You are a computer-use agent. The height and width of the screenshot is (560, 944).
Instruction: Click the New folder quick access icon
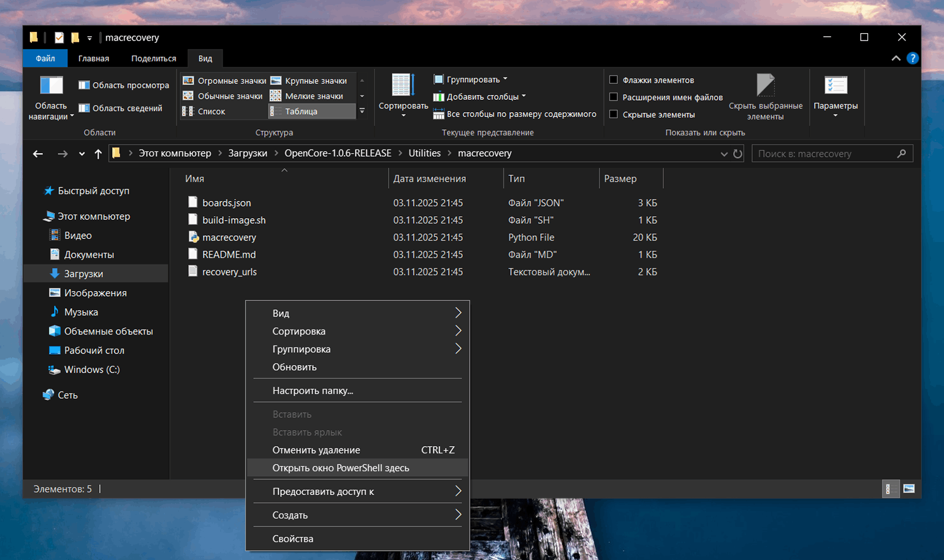[x=75, y=37]
